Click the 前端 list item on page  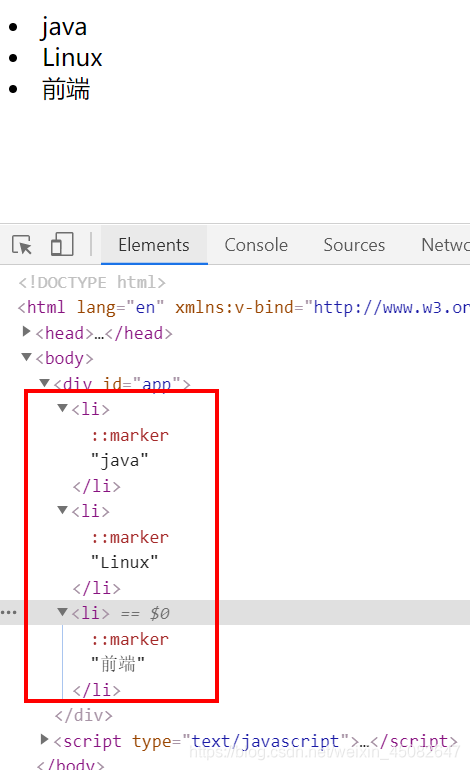(66, 89)
